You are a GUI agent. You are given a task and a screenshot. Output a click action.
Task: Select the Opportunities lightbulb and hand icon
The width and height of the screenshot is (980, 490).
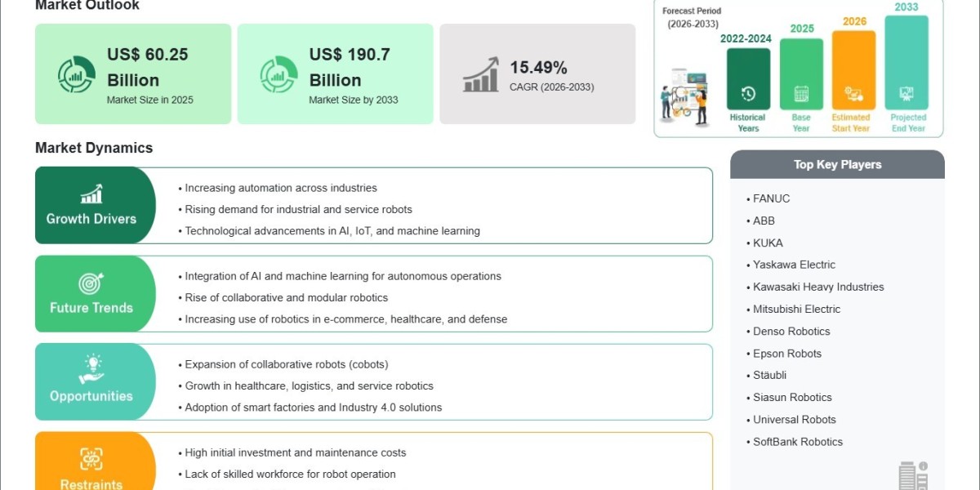click(x=91, y=369)
